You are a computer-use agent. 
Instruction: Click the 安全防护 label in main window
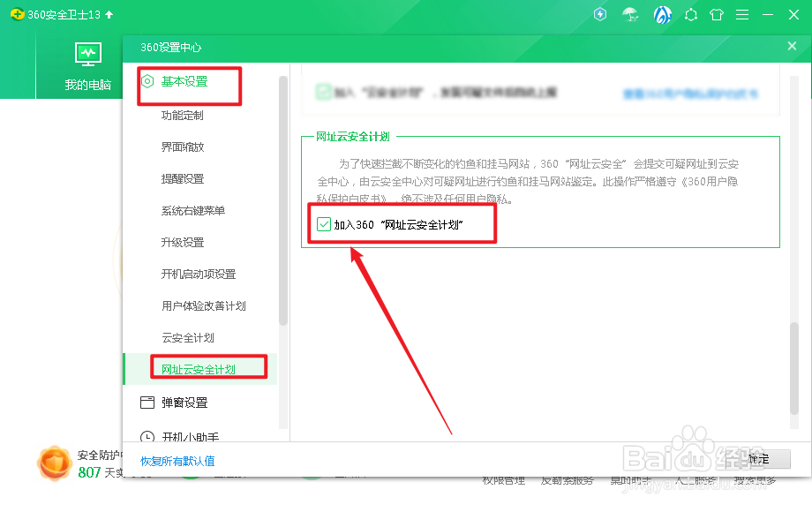point(100,455)
